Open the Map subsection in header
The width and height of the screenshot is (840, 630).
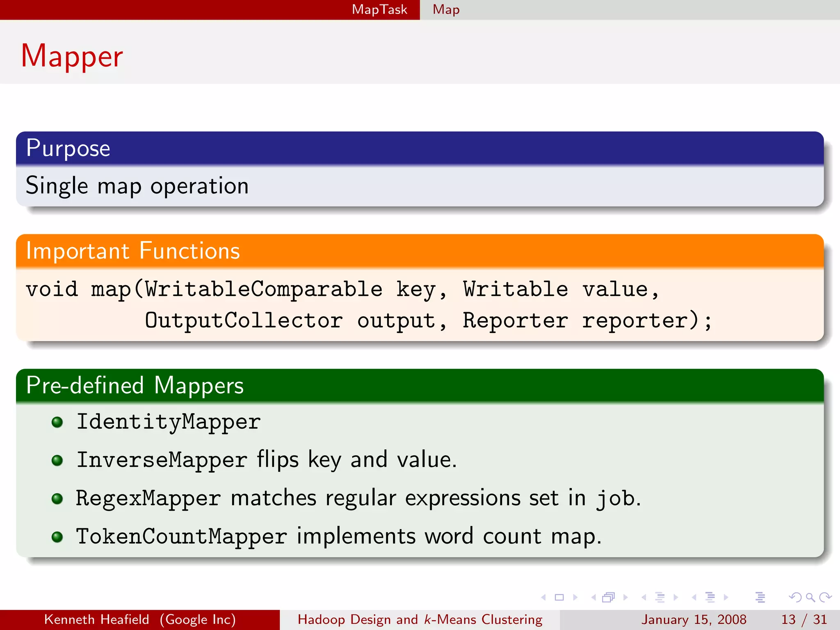[x=446, y=9]
